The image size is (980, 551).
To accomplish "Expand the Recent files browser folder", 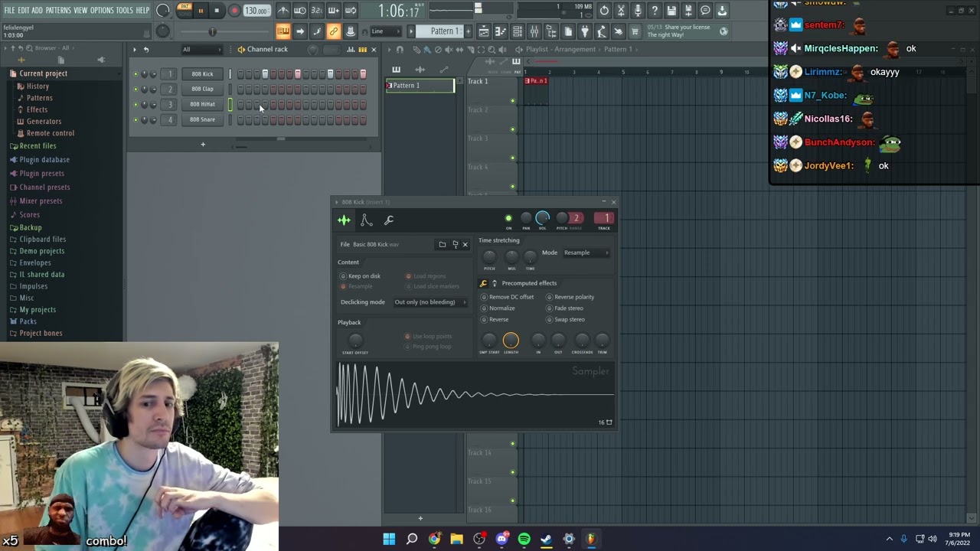I will click(38, 146).
